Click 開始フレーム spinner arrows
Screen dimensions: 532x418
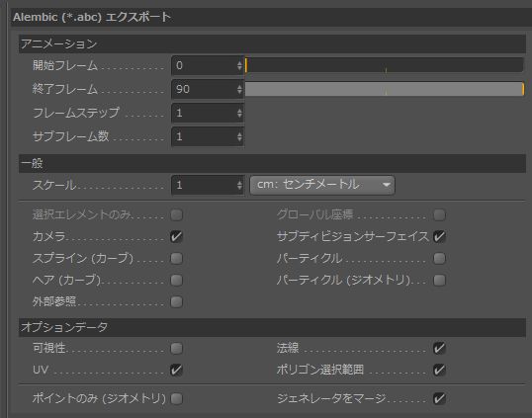239,65
